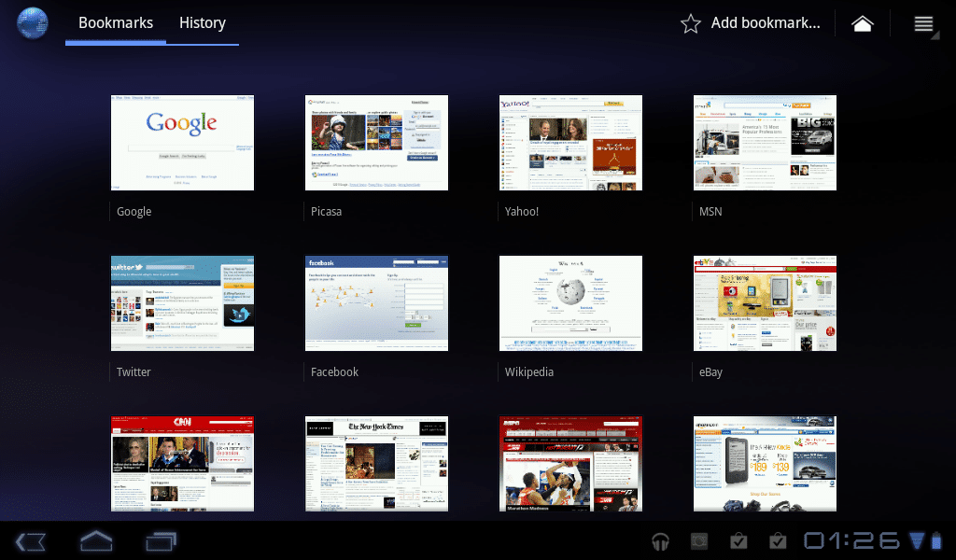956x560 pixels.
Task: Tap the camera notification icon
Action: click(699, 541)
